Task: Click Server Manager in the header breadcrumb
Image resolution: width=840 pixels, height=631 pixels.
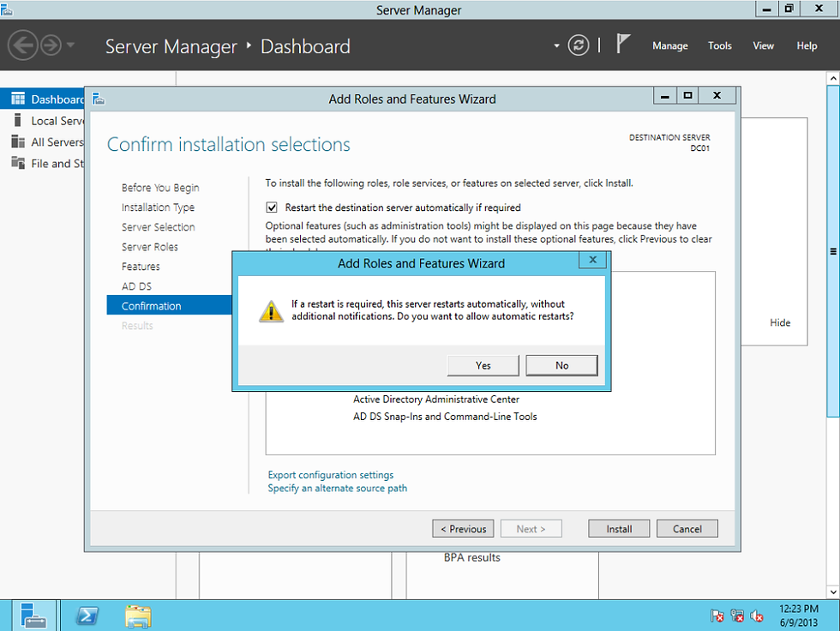Action: [x=171, y=46]
